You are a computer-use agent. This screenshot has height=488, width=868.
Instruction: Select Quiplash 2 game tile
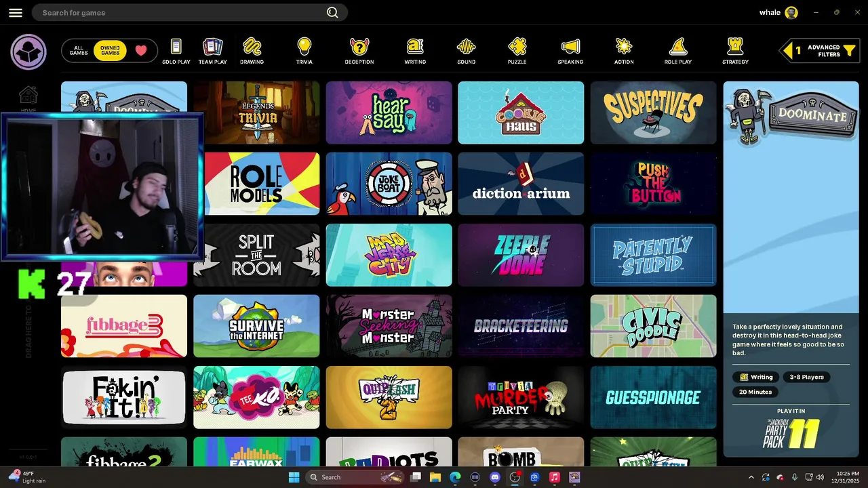point(389,397)
